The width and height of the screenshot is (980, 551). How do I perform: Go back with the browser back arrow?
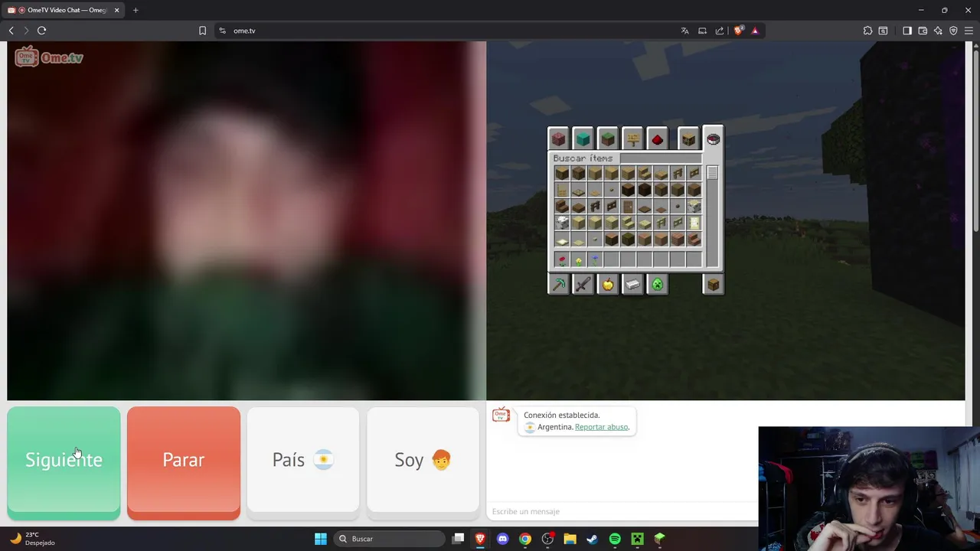click(x=11, y=31)
